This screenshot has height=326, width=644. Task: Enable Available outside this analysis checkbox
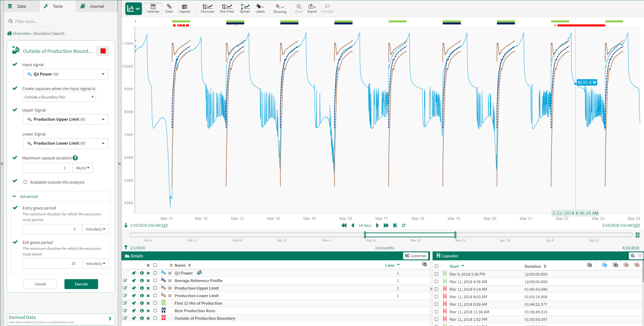point(26,182)
